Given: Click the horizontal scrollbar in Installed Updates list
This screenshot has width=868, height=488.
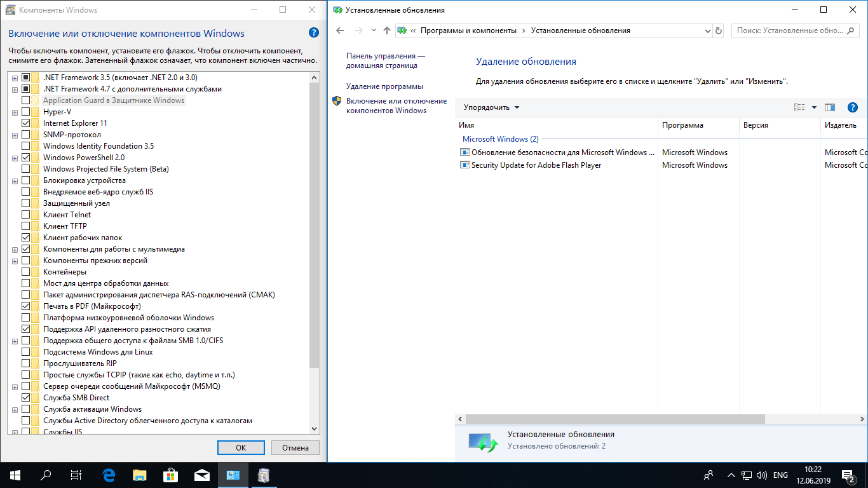Looking at the screenshot, I should click(614, 419).
